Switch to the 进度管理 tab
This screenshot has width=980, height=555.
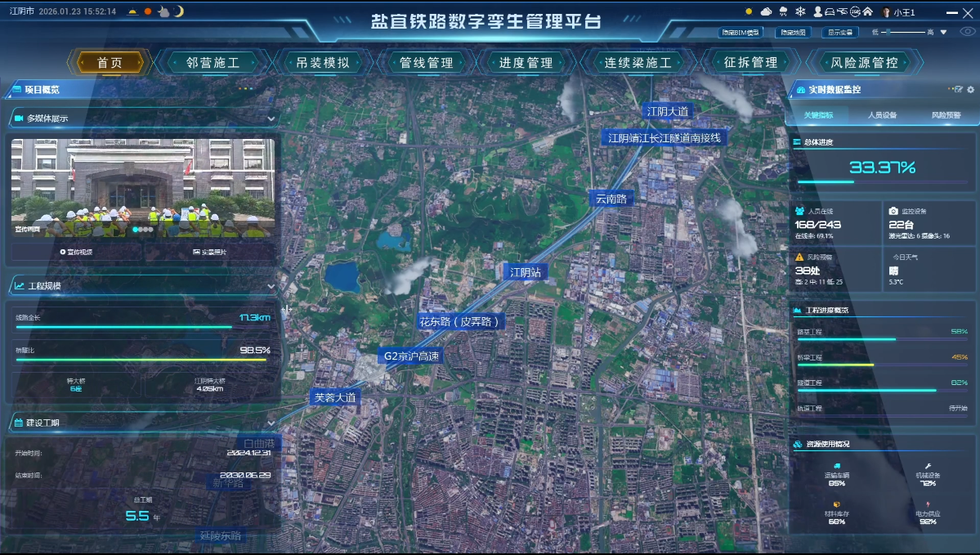point(526,61)
